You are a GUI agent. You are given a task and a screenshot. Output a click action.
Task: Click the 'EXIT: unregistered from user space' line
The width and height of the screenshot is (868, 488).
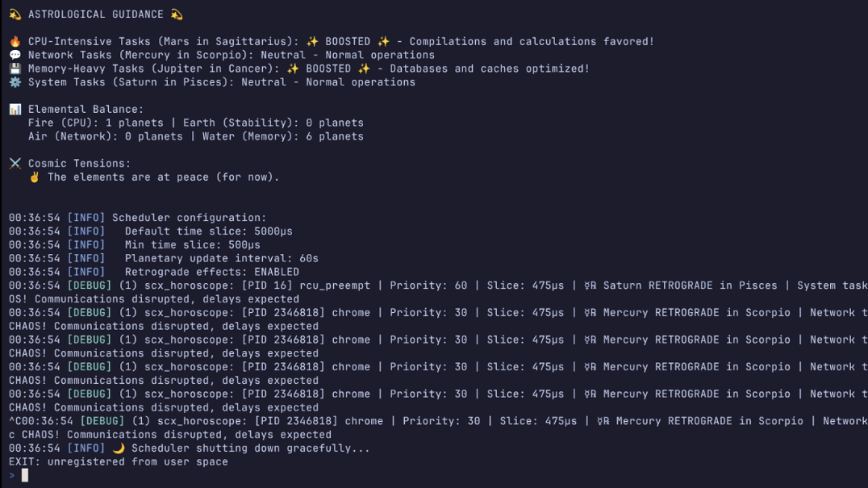119,461
